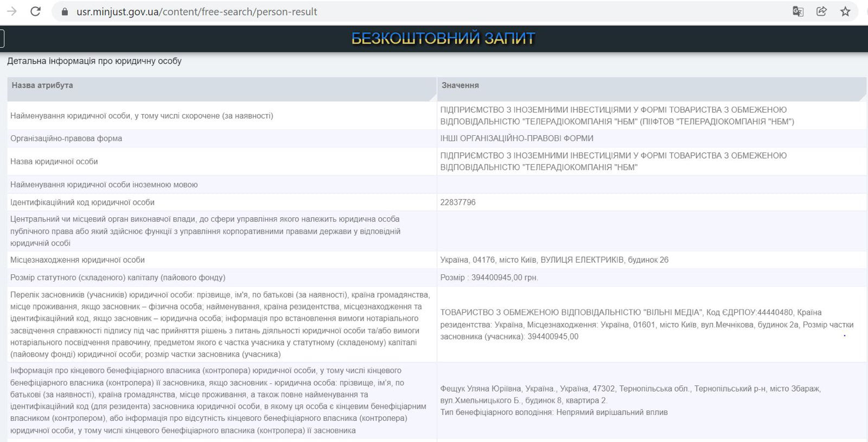Screen dimensions: 868x442
Task: Open site info via padlock icon
Action: click(65, 12)
